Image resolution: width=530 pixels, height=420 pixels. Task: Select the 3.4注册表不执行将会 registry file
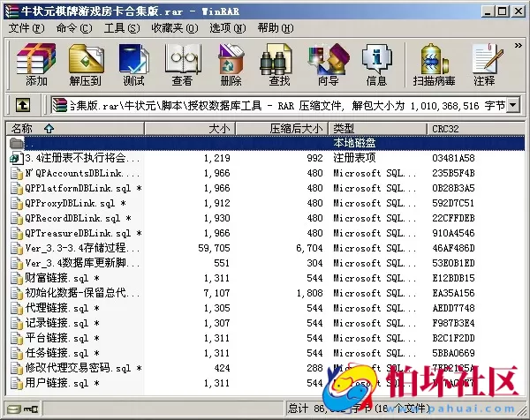coord(266,158)
